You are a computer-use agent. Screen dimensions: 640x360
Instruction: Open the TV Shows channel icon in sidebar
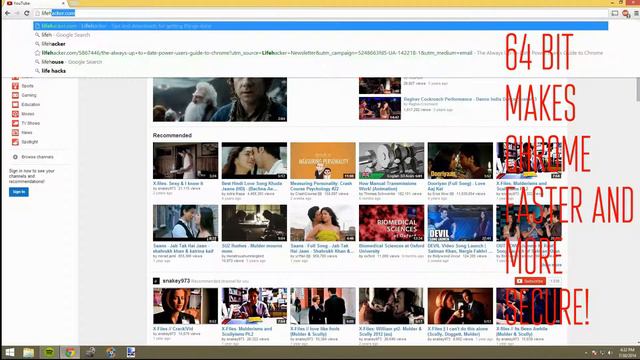(x=15, y=123)
